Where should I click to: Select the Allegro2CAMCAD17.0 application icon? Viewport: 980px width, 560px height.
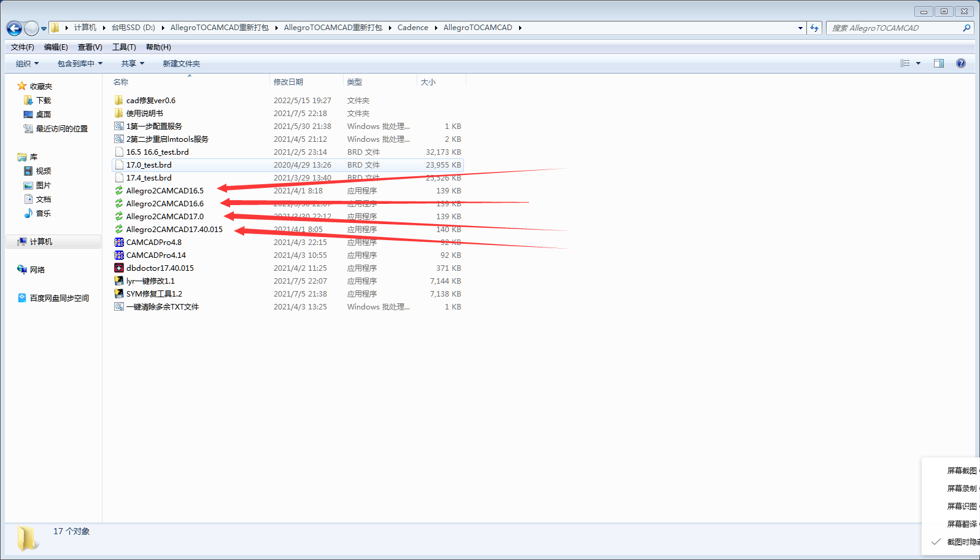pos(119,216)
